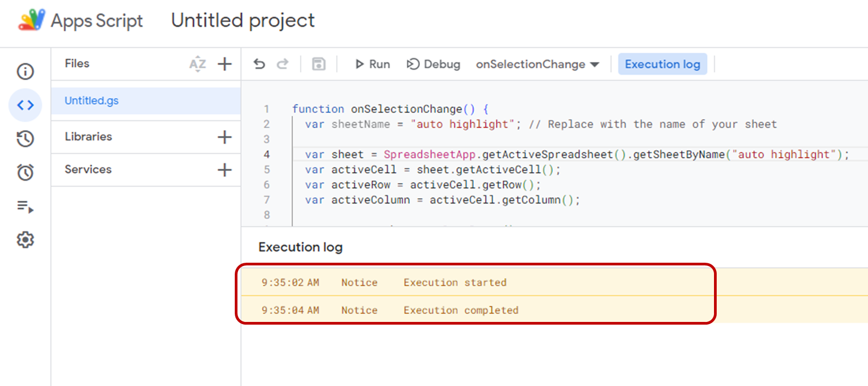Sort files alphabetically with AZ icon

198,64
